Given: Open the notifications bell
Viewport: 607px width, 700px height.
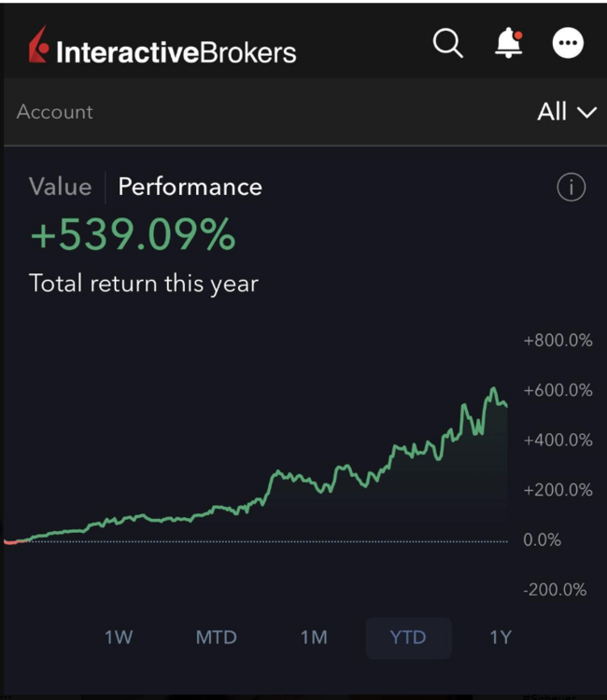Looking at the screenshot, I should [509, 43].
